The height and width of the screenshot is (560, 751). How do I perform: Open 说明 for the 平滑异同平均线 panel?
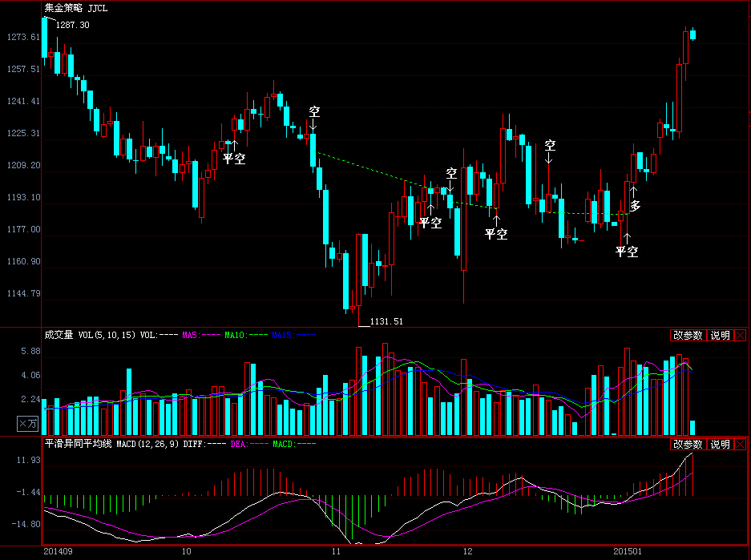point(720,444)
